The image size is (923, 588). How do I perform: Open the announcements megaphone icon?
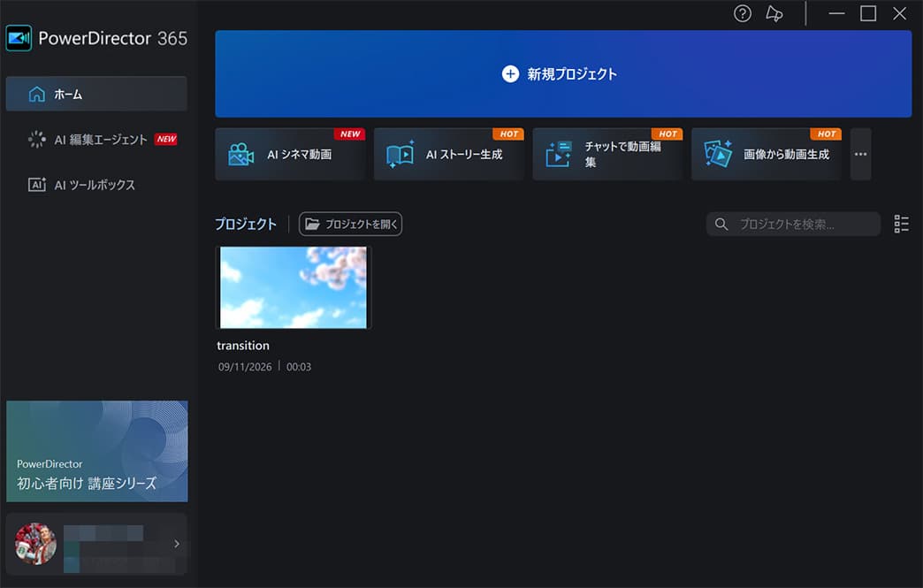774,13
